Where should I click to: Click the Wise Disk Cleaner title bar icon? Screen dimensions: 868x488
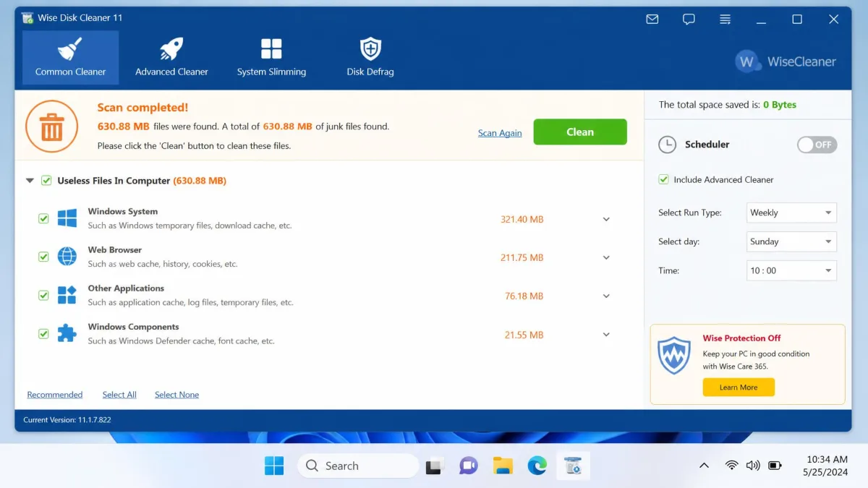tap(27, 18)
